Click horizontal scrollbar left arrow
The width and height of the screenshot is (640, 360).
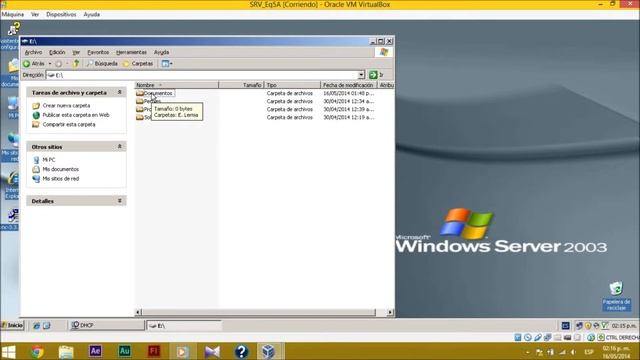pyautogui.click(x=138, y=312)
